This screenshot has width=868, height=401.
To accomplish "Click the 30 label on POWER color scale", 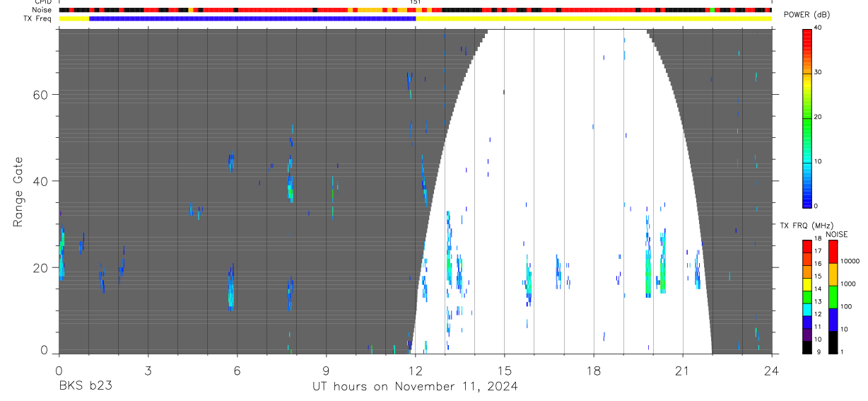I will point(818,72).
